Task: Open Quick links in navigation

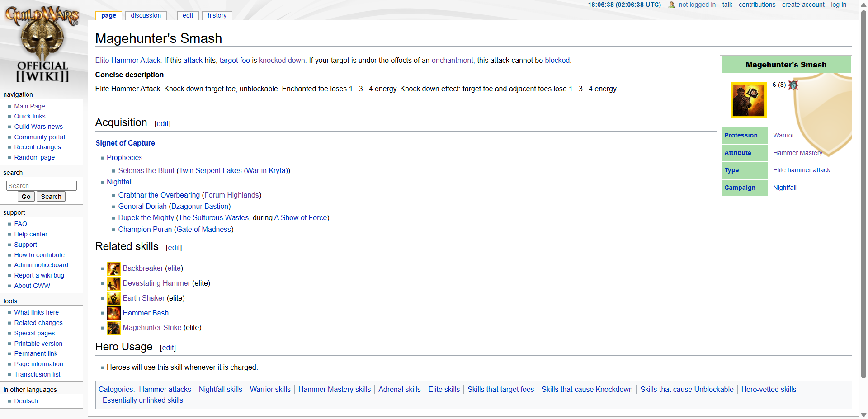Action: 30,116
